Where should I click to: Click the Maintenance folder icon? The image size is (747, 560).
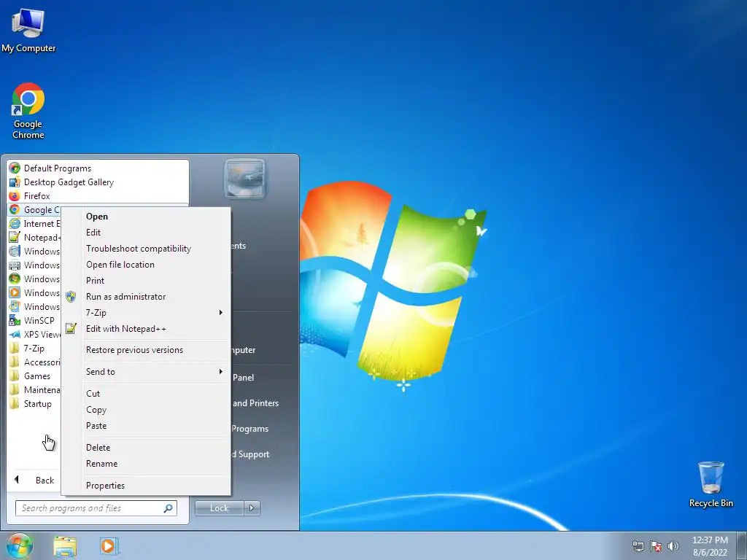click(x=15, y=389)
